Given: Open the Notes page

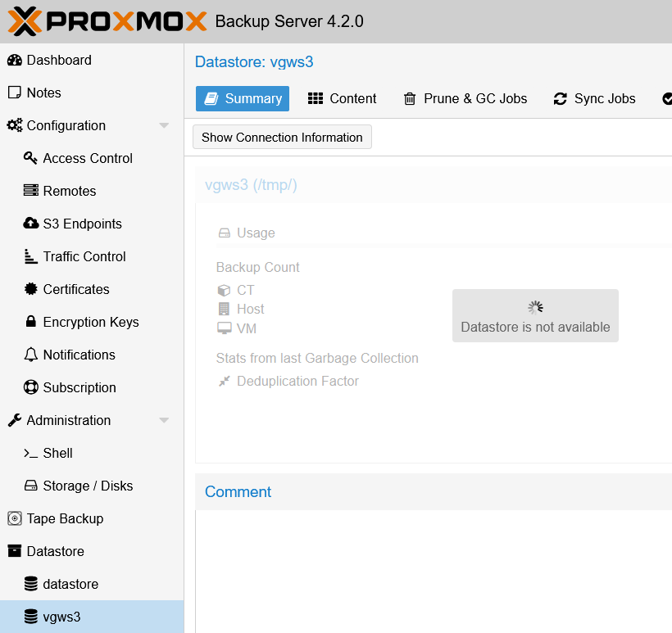Looking at the screenshot, I should [x=92, y=93].
